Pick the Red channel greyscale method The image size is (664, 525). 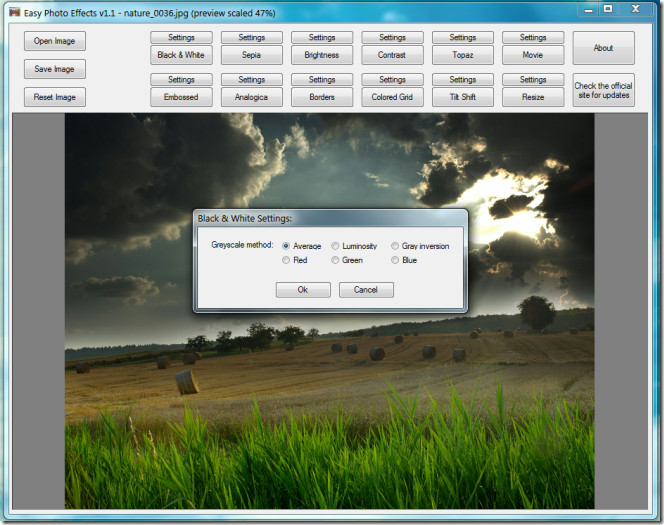[287, 260]
